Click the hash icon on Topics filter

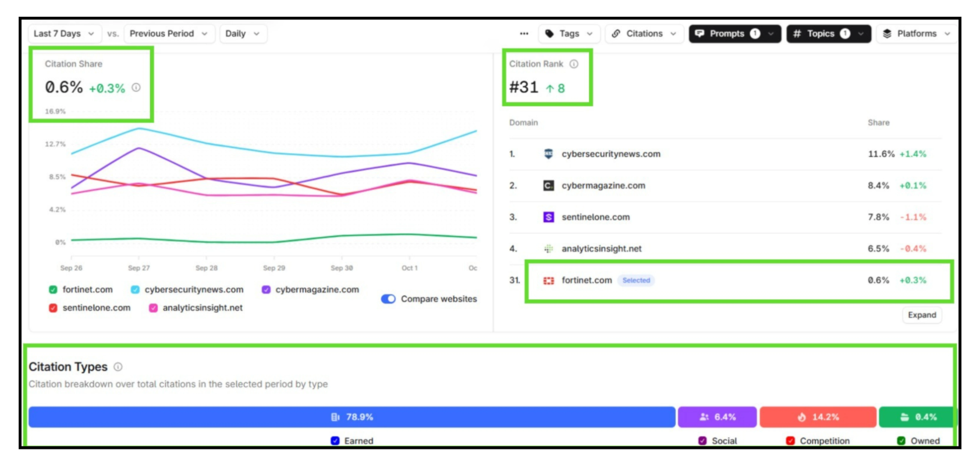tap(797, 34)
